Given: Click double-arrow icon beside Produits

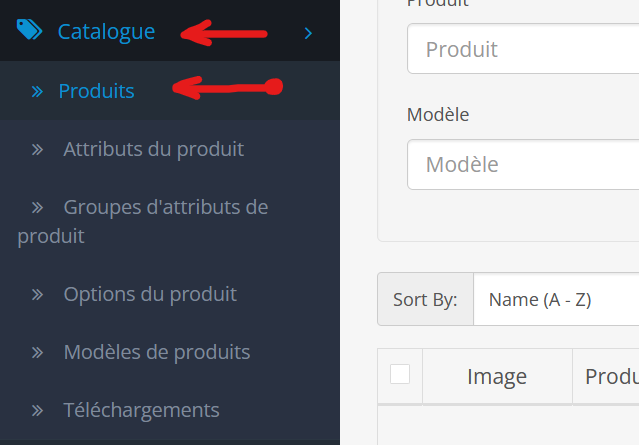Looking at the screenshot, I should pos(37,92).
